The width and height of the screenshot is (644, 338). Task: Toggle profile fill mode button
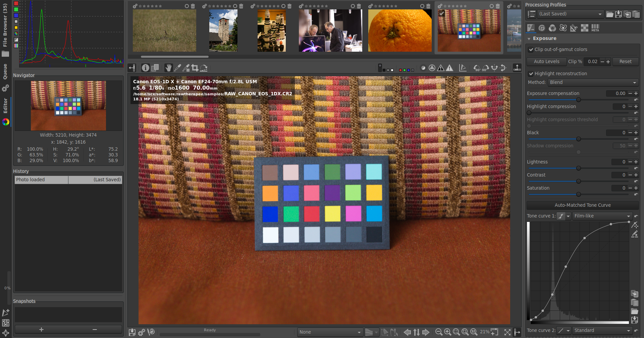click(x=531, y=14)
